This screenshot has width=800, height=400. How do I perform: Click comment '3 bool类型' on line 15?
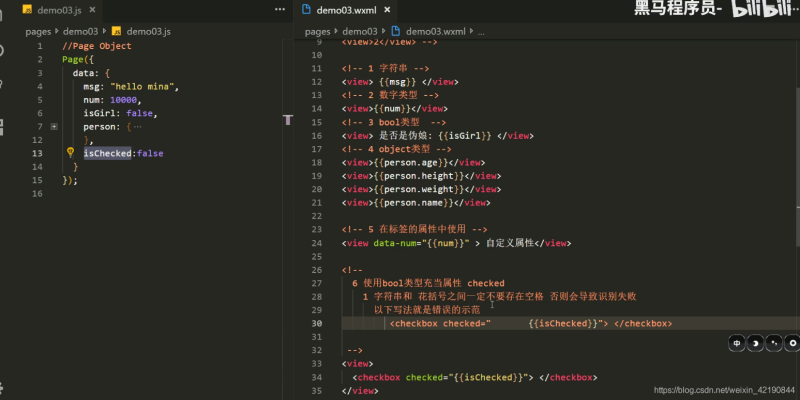pos(394,122)
